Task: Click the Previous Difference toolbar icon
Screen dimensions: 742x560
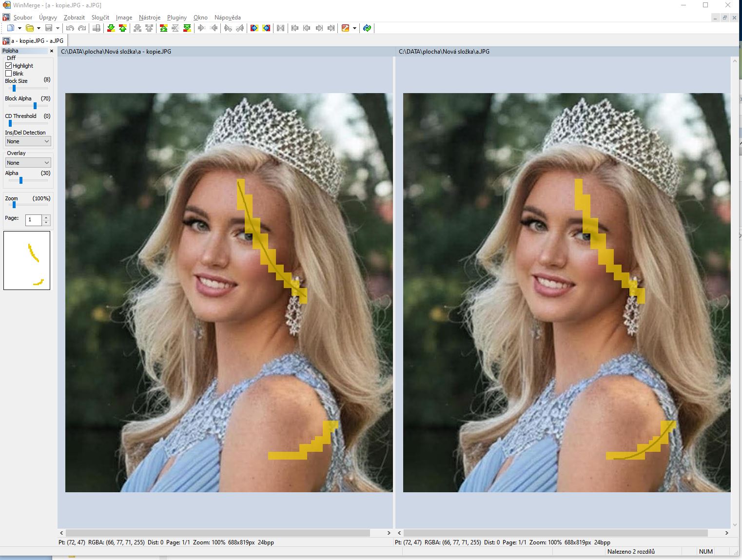Action: point(123,28)
